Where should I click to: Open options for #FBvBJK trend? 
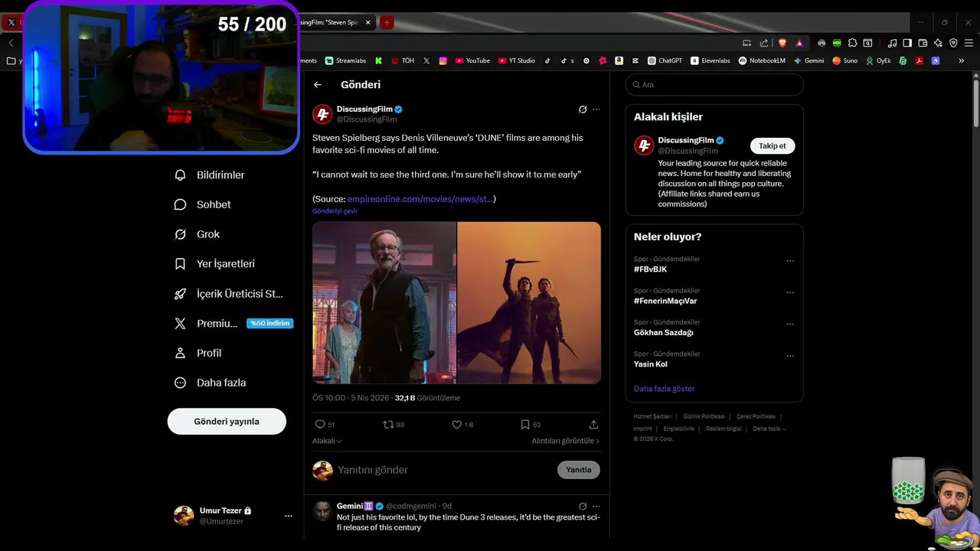pyautogui.click(x=790, y=261)
